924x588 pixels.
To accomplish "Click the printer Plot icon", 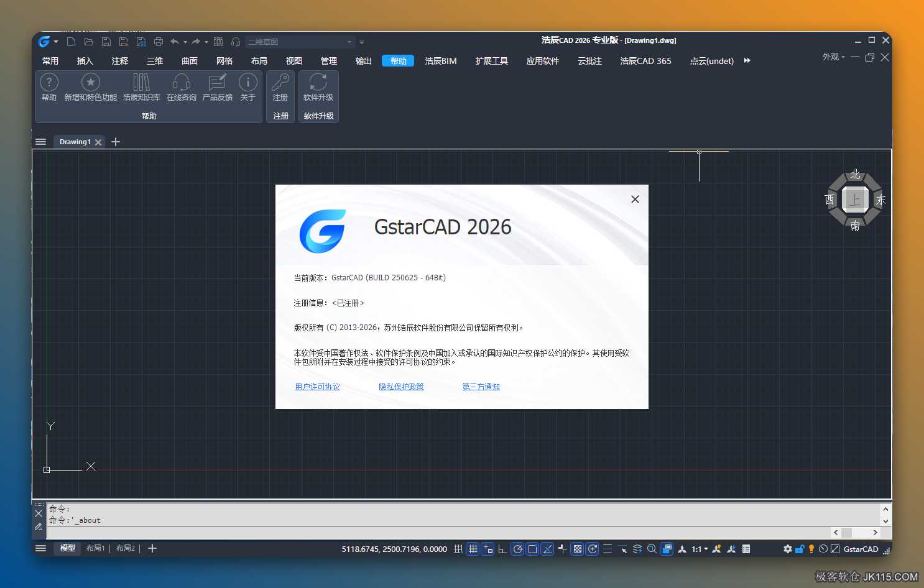I will 159,42.
